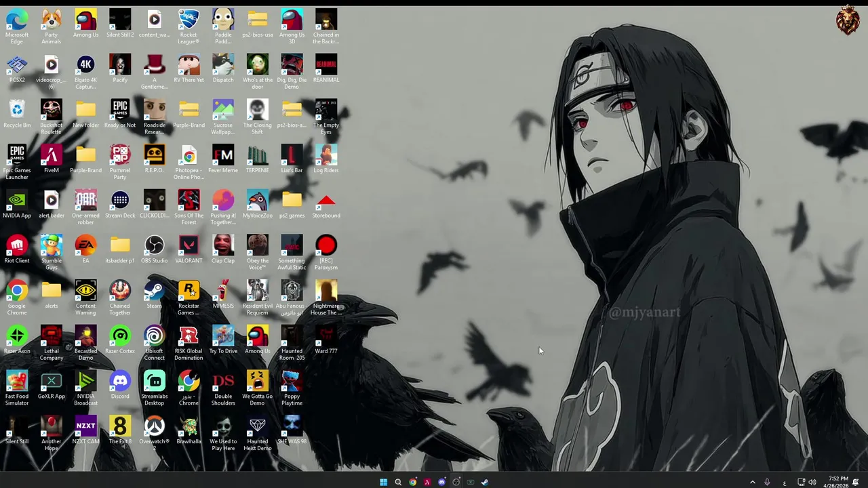Open Discord from the taskbar
868x488 pixels.
[x=441, y=482]
